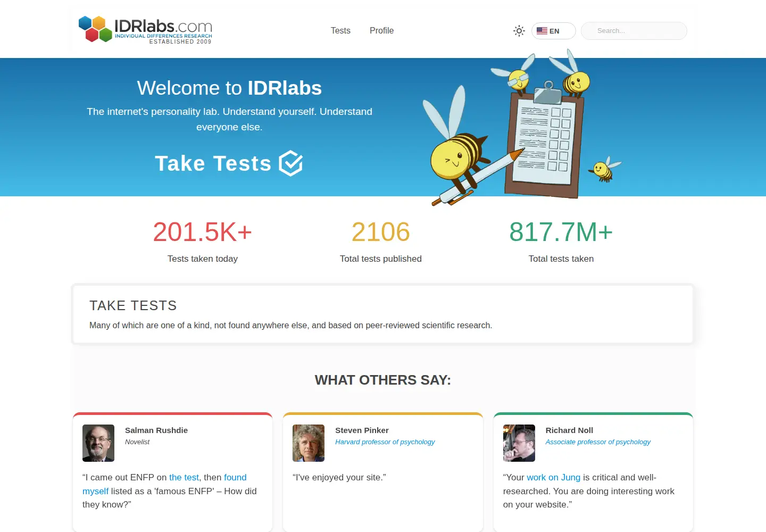Click the 'Total tests taken' label

(x=561, y=259)
